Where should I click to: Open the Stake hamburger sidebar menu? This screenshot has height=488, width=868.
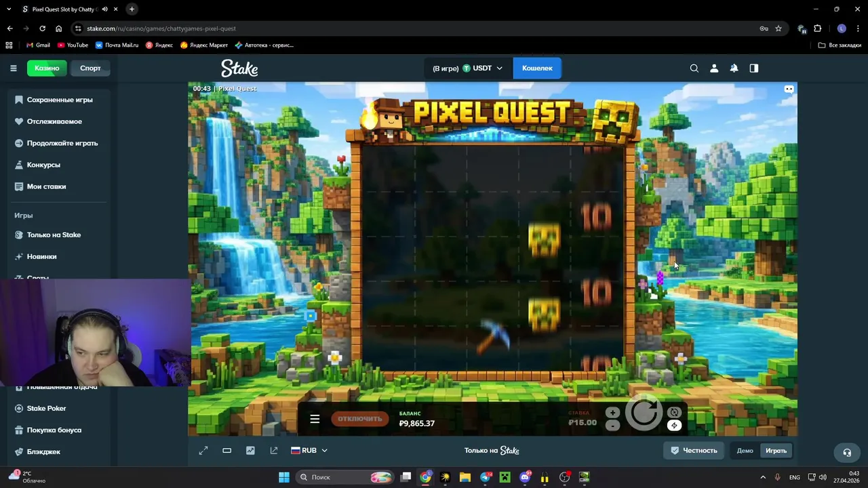coord(13,68)
